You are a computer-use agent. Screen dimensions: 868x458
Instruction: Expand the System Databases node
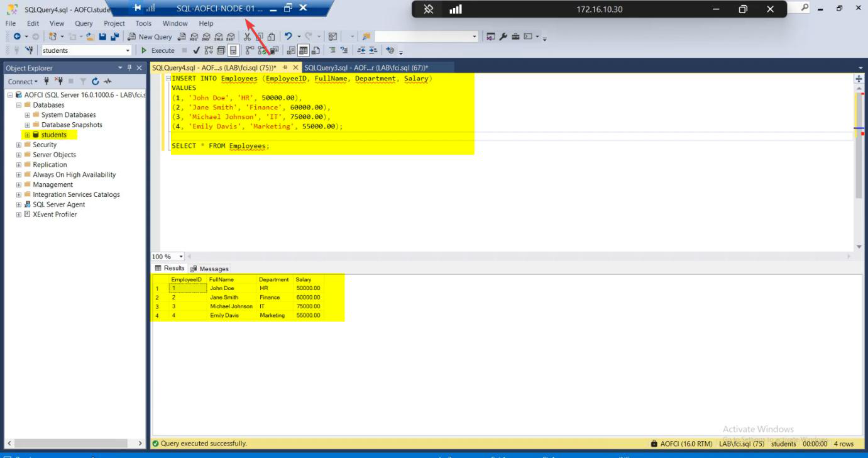[27, 115]
